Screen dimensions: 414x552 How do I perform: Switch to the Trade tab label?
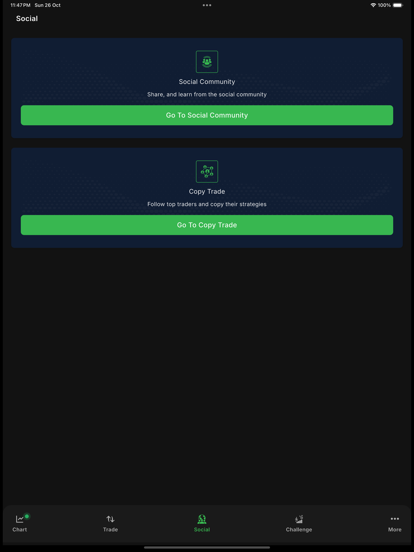coord(110,529)
